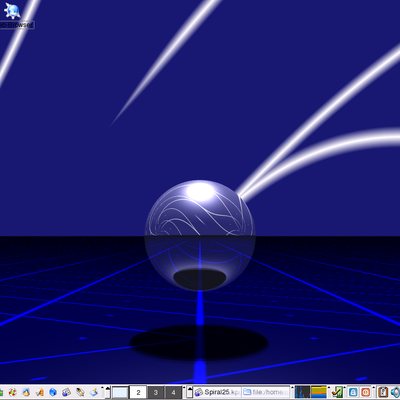Launch the paintbrush drawing application icon
Screen dimensions: 400x400
pos(93,392)
